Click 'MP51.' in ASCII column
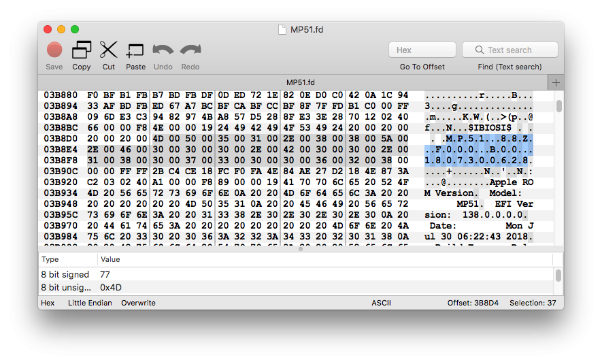 click(x=470, y=204)
